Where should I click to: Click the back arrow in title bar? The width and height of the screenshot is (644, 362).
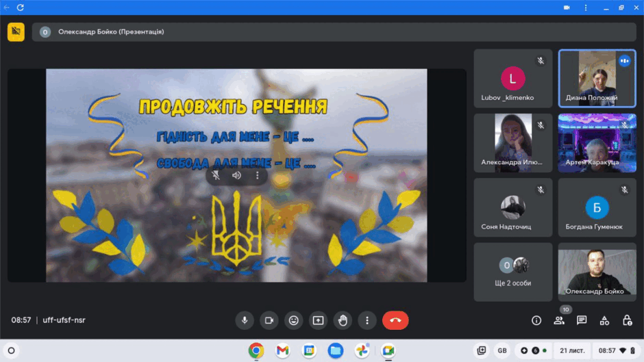pos(7,8)
